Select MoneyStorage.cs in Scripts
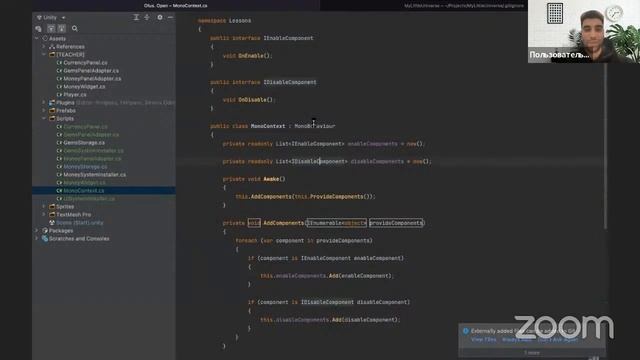640x360 pixels. pos(85,167)
